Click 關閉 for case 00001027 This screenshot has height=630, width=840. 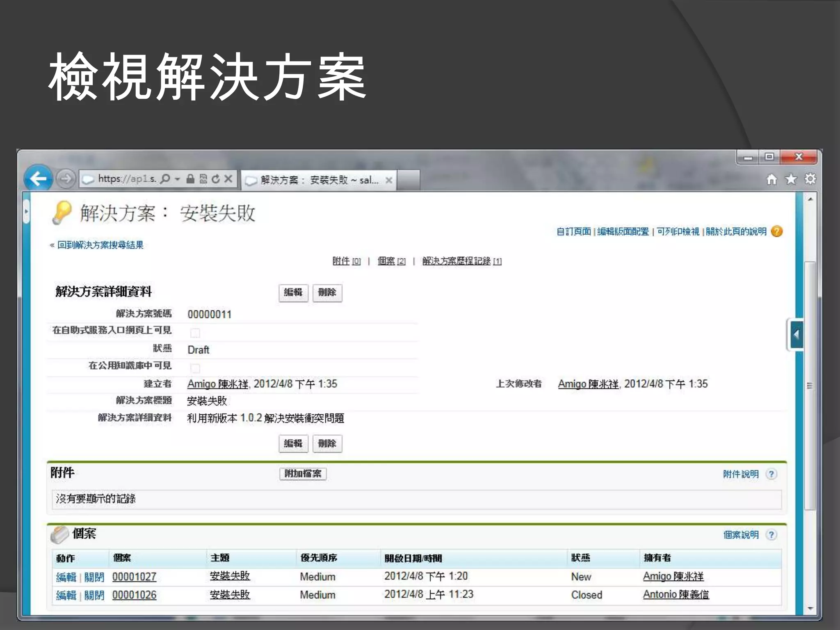(94, 577)
